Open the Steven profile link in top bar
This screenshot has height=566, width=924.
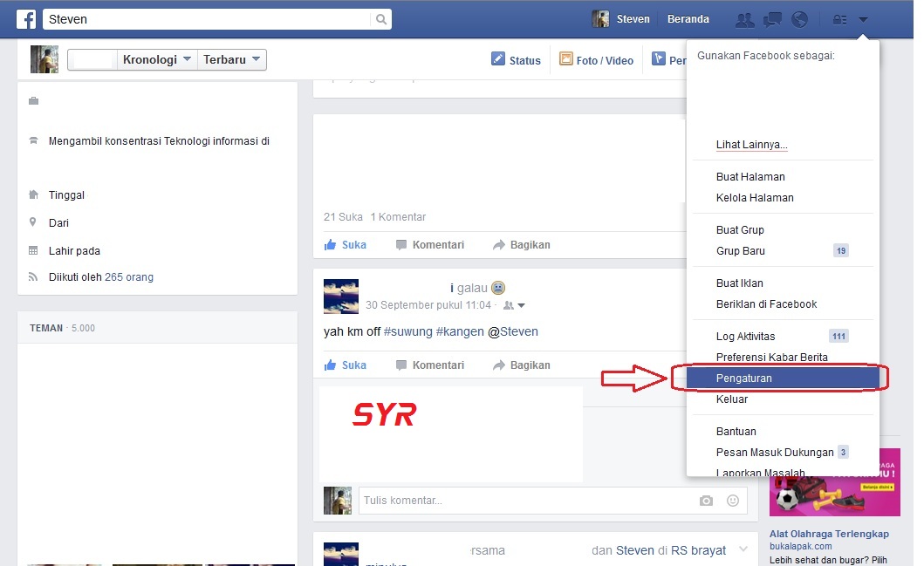[x=633, y=19]
